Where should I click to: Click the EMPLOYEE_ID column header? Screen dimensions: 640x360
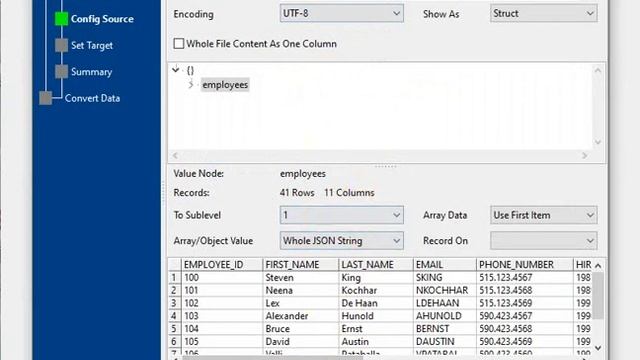click(x=222, y=265)
